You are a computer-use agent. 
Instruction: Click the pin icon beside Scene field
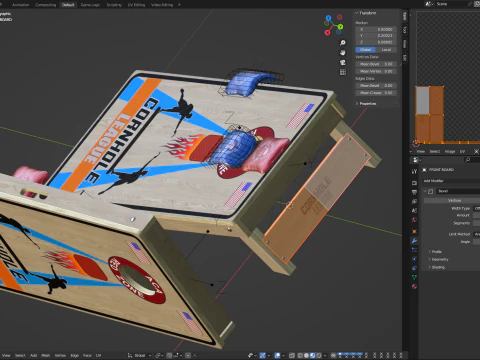coord(470,4)
